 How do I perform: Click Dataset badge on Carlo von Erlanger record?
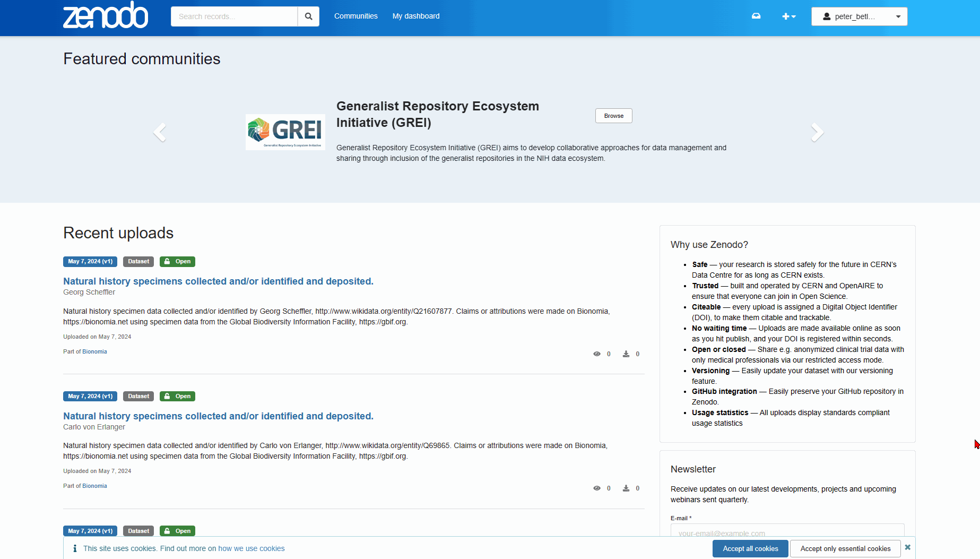pyautogui.click(x=138, y=397)
